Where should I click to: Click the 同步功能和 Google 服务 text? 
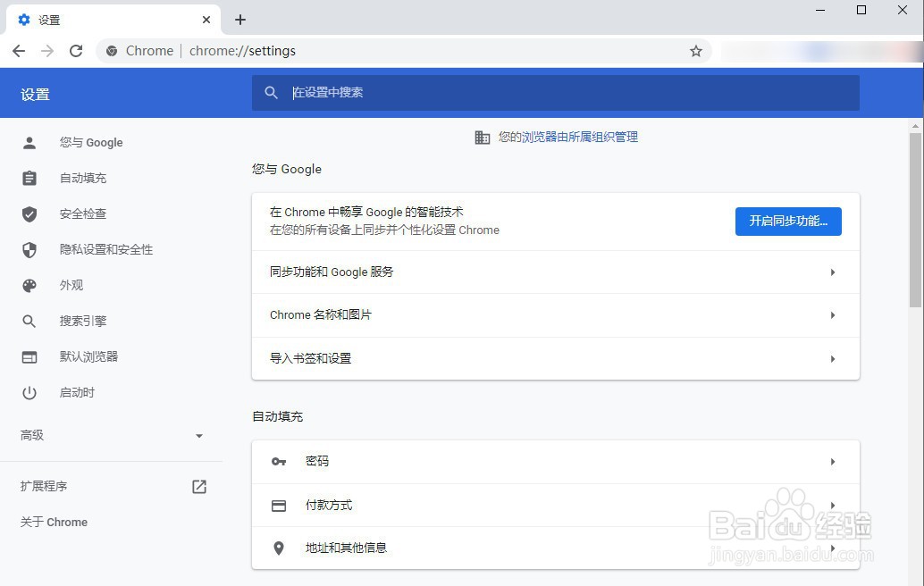click(332, 272)
